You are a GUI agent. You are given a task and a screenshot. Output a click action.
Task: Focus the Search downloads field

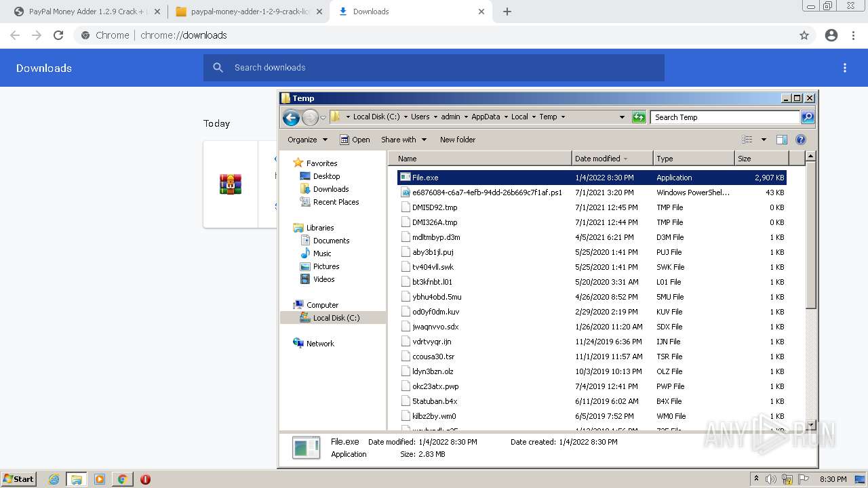click(434, 68)
